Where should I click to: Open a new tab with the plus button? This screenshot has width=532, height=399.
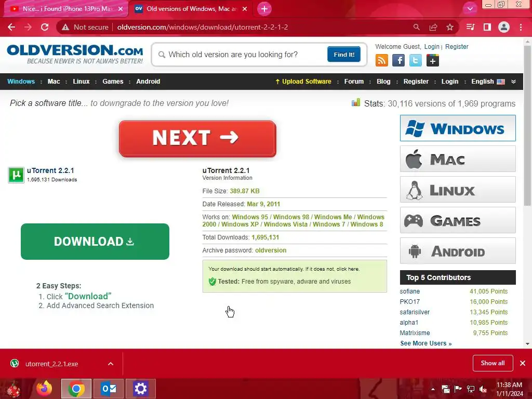264,9
